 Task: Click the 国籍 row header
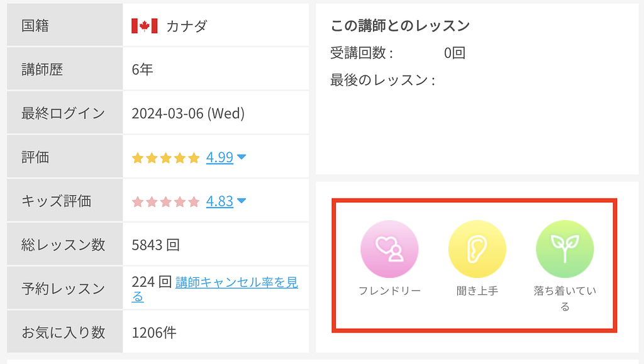[x=35, y=26]
